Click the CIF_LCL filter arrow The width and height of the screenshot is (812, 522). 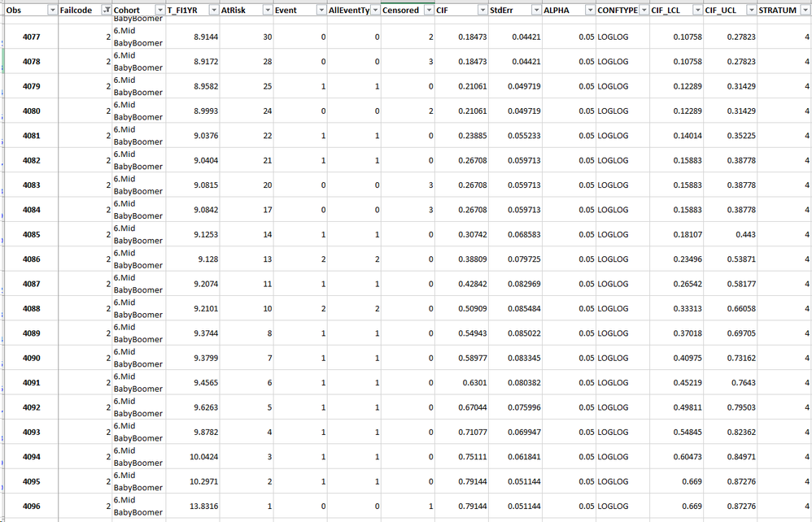pyautogui.click(x=698, y=10)
